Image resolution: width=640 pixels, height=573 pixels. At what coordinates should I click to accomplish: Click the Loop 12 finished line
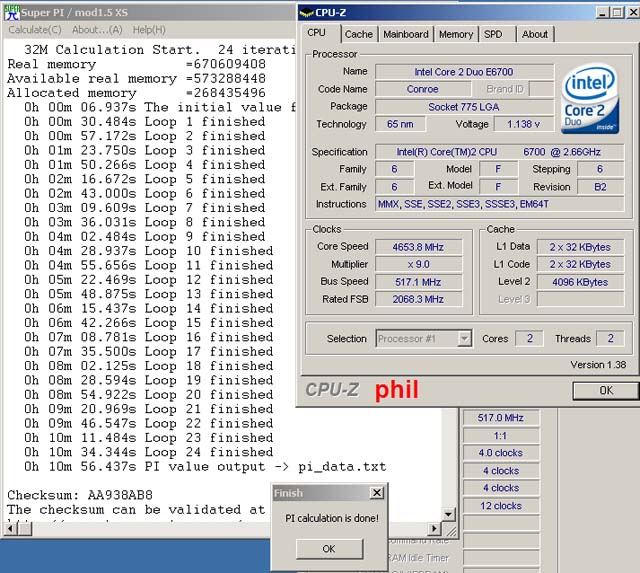point(149,280)
